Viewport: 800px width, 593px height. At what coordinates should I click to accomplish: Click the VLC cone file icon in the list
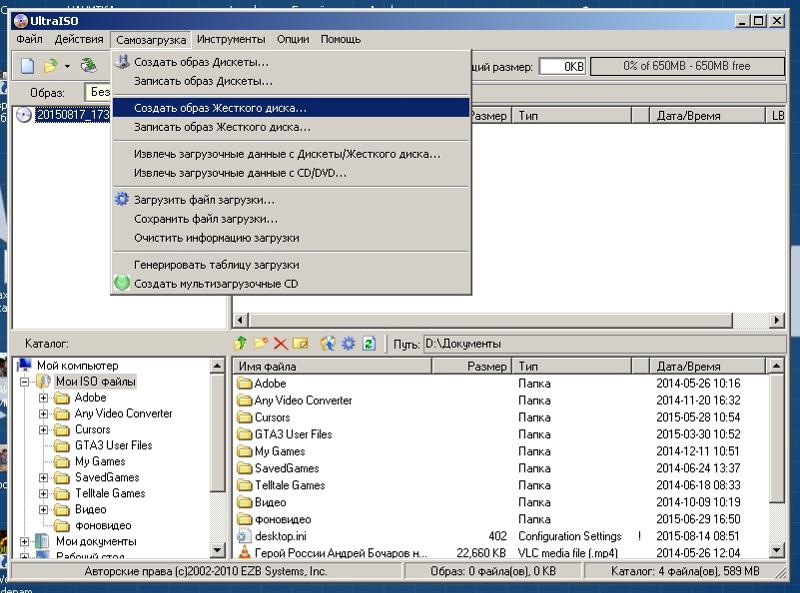point(244,553)
